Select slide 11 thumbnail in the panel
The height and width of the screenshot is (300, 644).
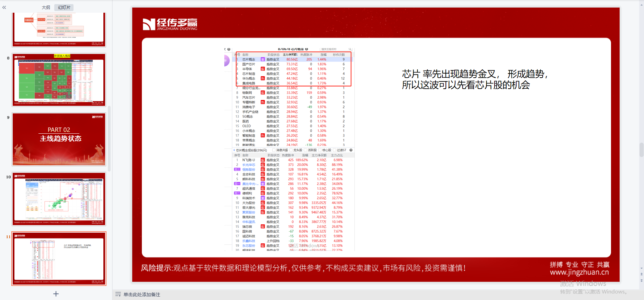[59, 258]
